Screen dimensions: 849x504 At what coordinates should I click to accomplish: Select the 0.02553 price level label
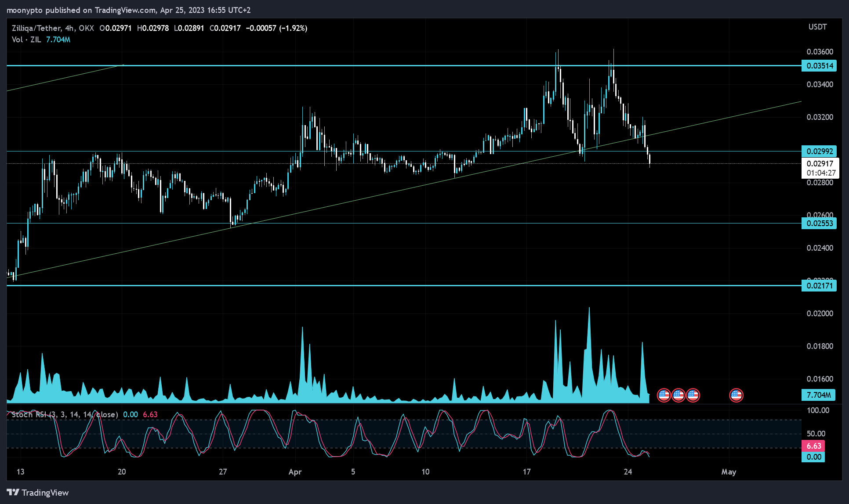pos(819,223)
